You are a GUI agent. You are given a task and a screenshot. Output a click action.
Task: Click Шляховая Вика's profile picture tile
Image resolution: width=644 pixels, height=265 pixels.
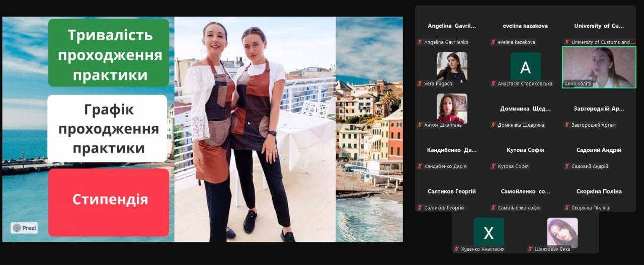[562, 232]
